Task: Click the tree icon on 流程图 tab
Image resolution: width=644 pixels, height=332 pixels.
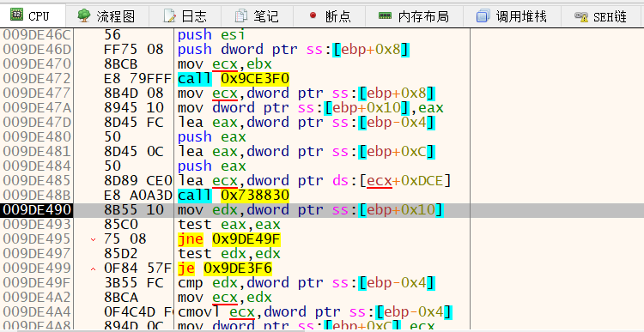Action: 84,15
